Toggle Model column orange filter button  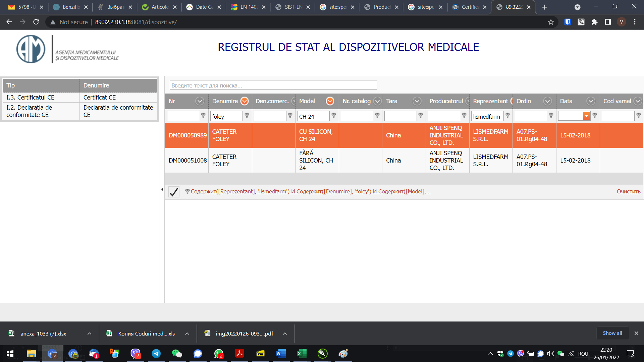coord(330,101)
